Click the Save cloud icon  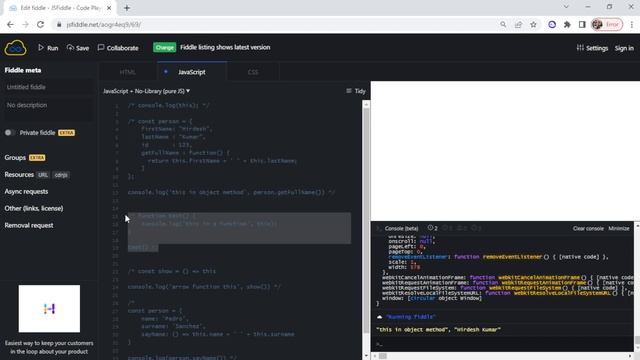pyautogui.click(x=70, y=48)
